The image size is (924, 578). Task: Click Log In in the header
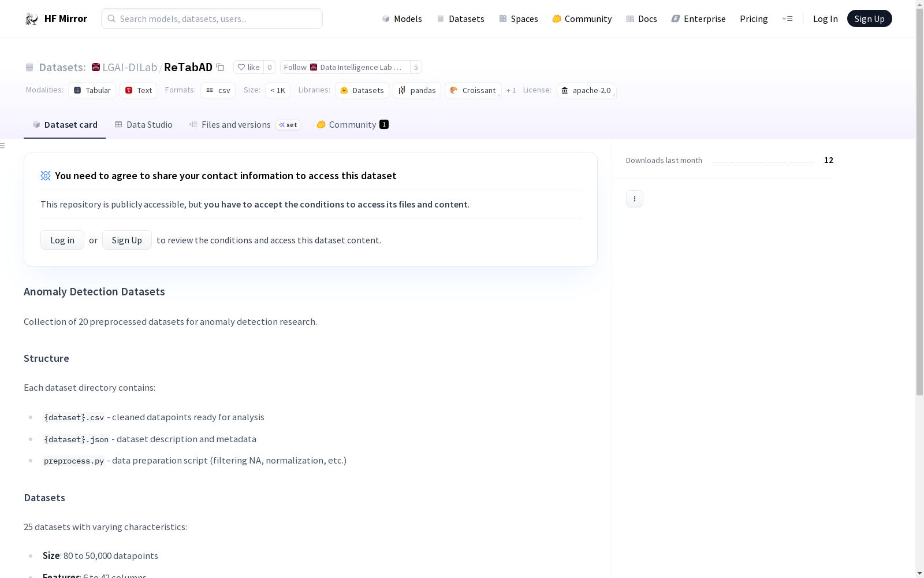point(825,18)
